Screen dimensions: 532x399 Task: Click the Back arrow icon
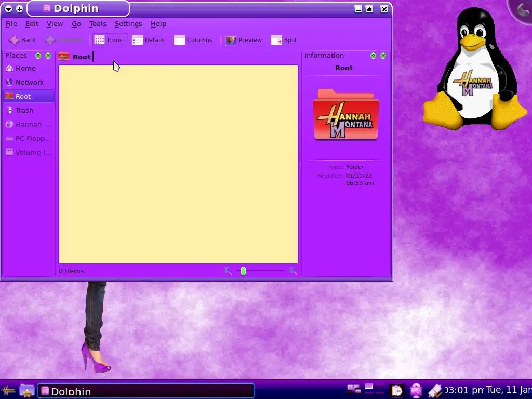14,40
